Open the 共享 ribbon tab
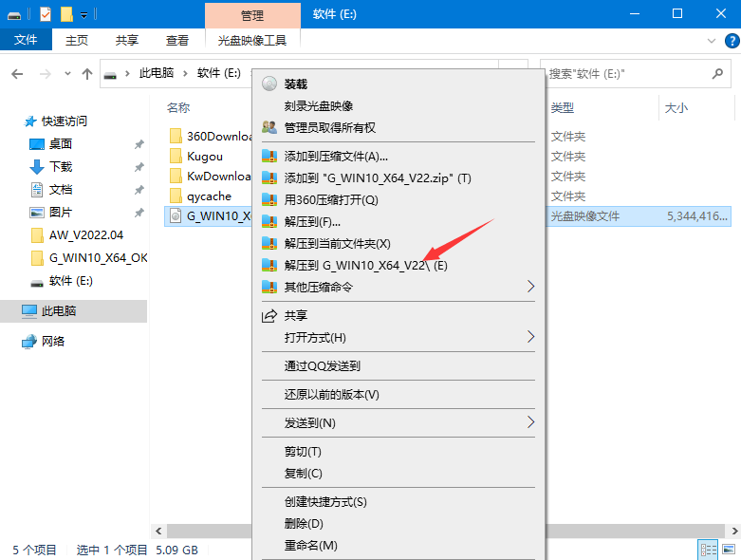741x560 pixels. 126,40
